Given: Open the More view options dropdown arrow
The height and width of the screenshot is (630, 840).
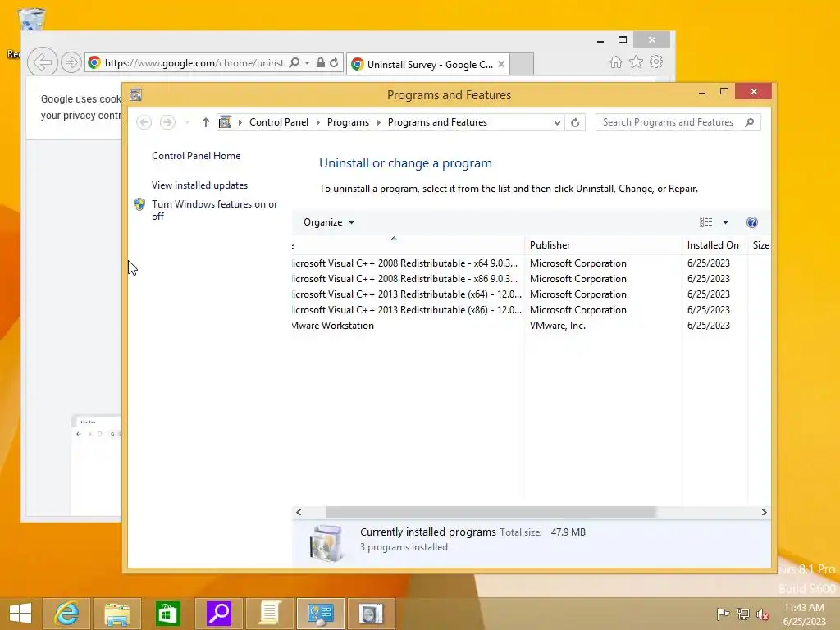Looking at the screenshot, I should (725, 222).
